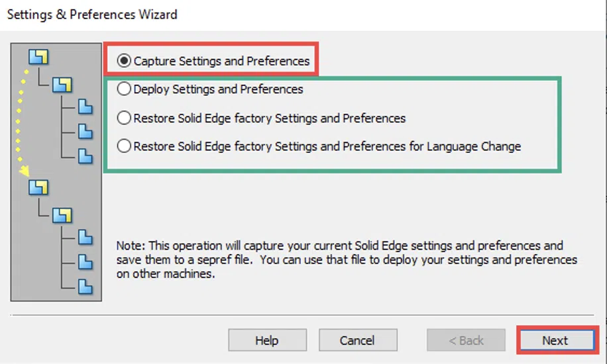Click the root folder icon of the upper tree
Image resolution: width=607 pixels, height=364 pixels.
coord(38,57)
